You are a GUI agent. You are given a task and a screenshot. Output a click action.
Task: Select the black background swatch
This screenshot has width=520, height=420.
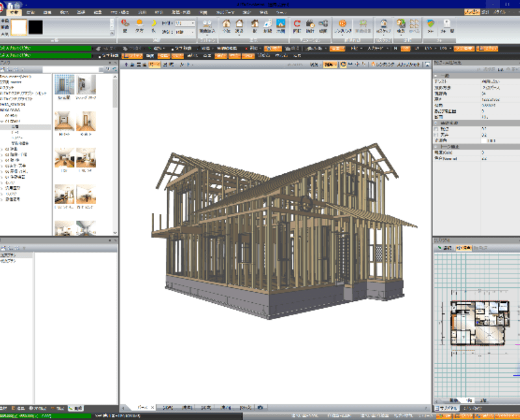34,27
